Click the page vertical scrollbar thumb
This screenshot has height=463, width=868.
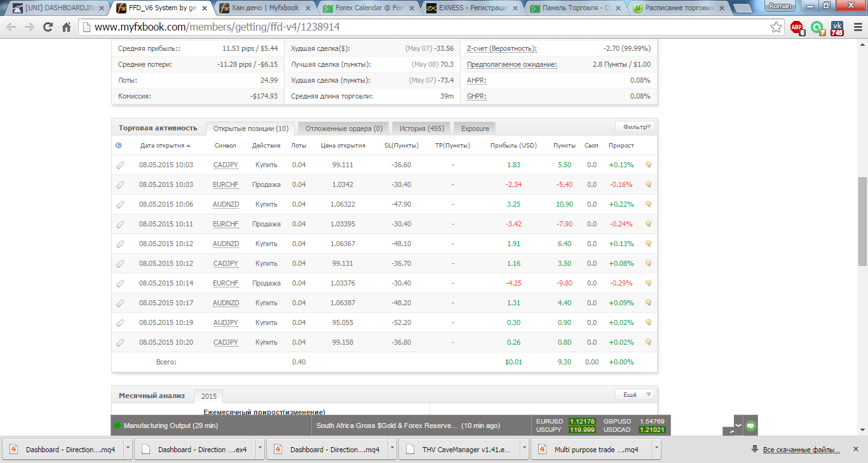tap(862, 221)
